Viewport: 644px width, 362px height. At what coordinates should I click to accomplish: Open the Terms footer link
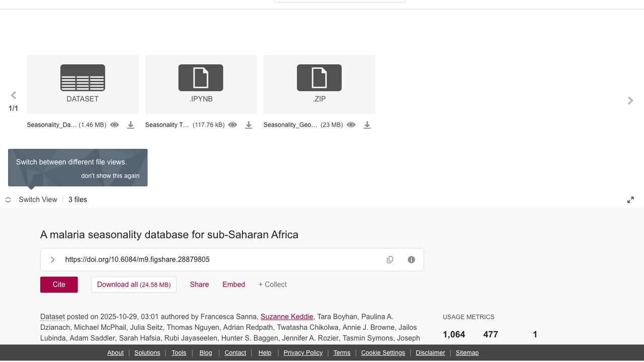coord(342,353)
